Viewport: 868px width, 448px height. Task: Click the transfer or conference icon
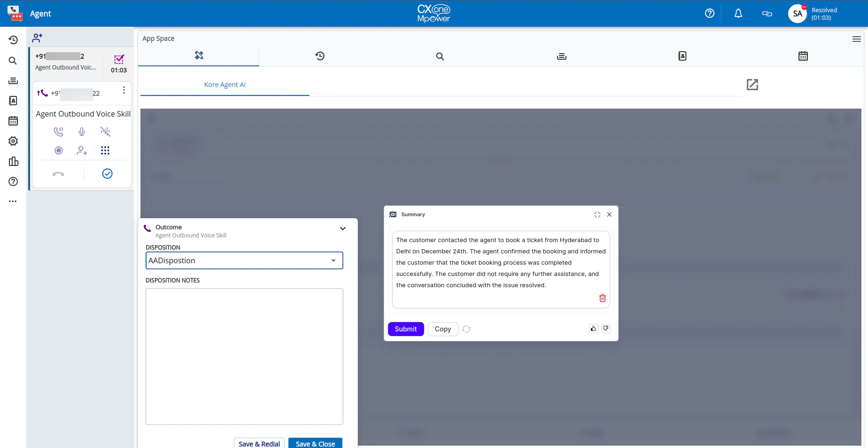(82, 150)
